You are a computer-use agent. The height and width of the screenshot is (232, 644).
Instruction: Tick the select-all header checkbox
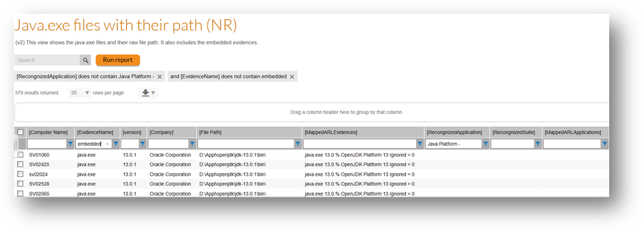tap(20, 132)
